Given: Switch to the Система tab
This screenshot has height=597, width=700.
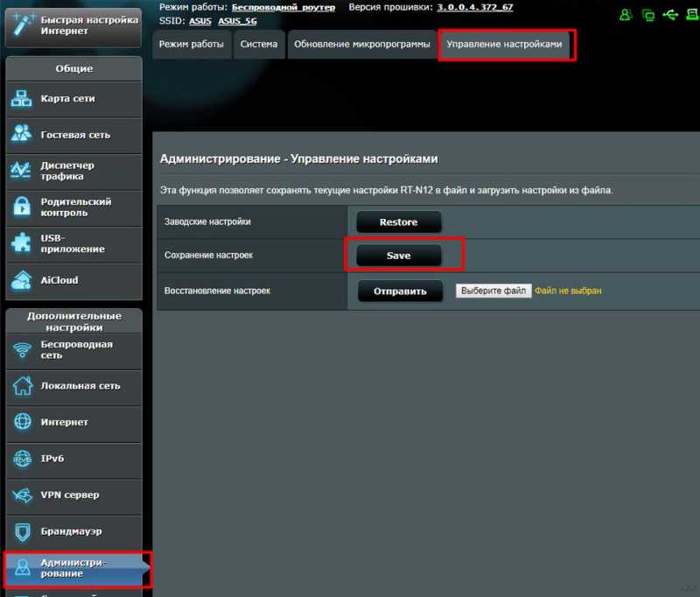Looking at the screenshot, I should click(x=258, y=44).
